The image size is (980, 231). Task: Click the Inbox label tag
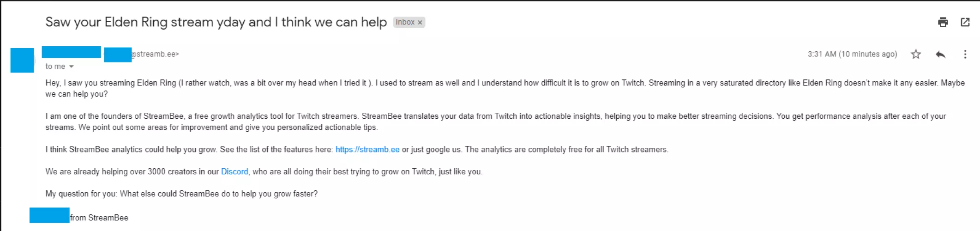pos(405,22)
